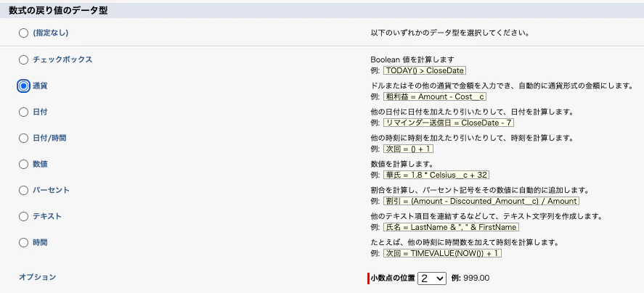Choose the 日付/時間 radio option
Viewport: 644px width, 293px height.
tap(23, 139)
